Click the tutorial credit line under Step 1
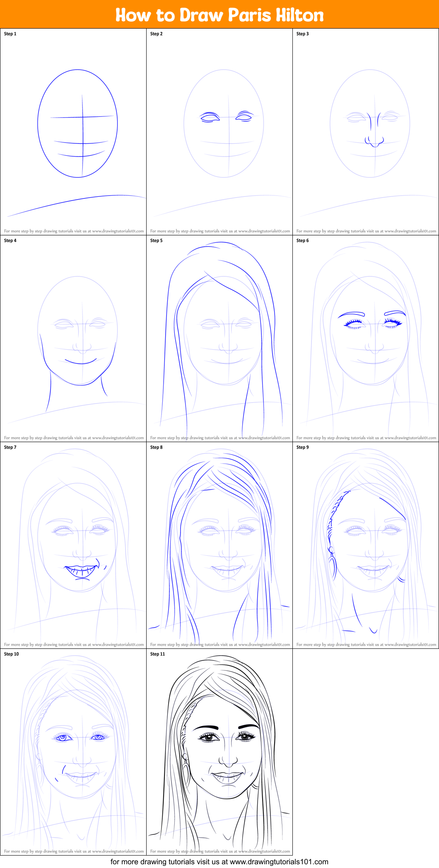 74,231
